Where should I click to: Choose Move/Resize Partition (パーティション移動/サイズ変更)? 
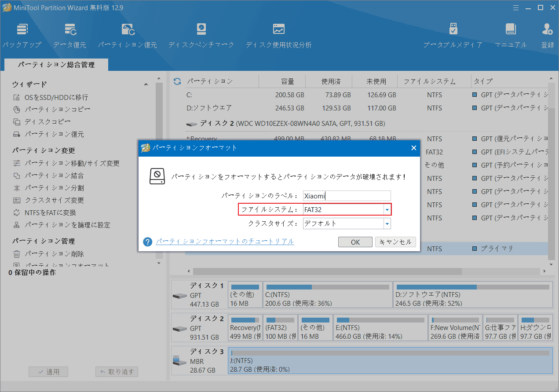(66, 163)
